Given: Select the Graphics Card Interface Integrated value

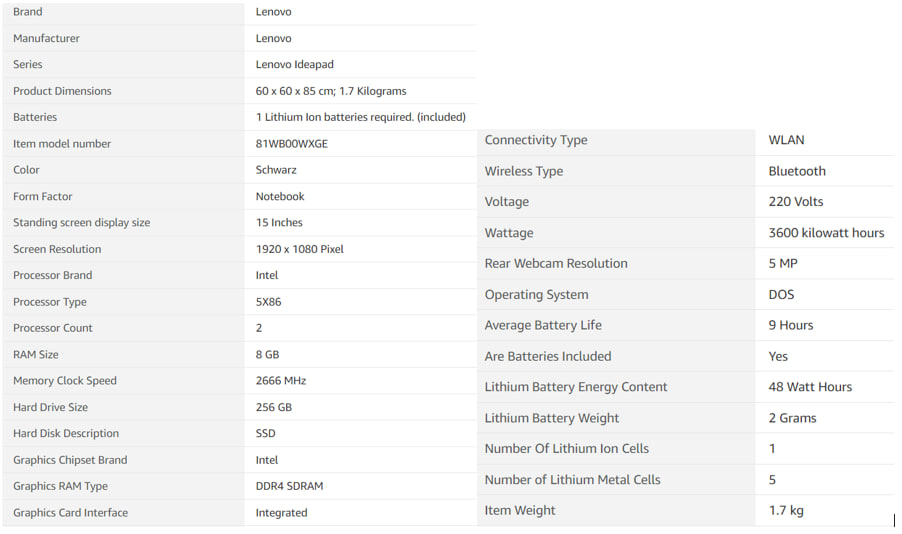Looking at the screenshot, I should (x=281, y=513).
